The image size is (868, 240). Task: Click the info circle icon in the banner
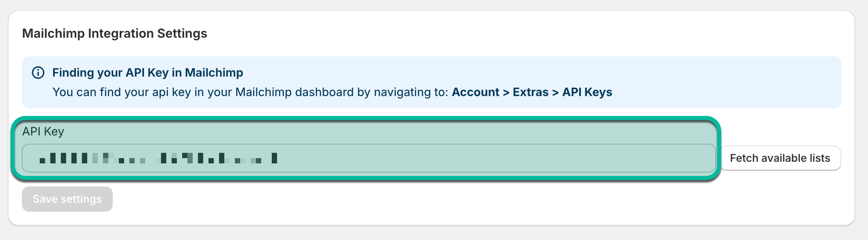click(38, 73)
